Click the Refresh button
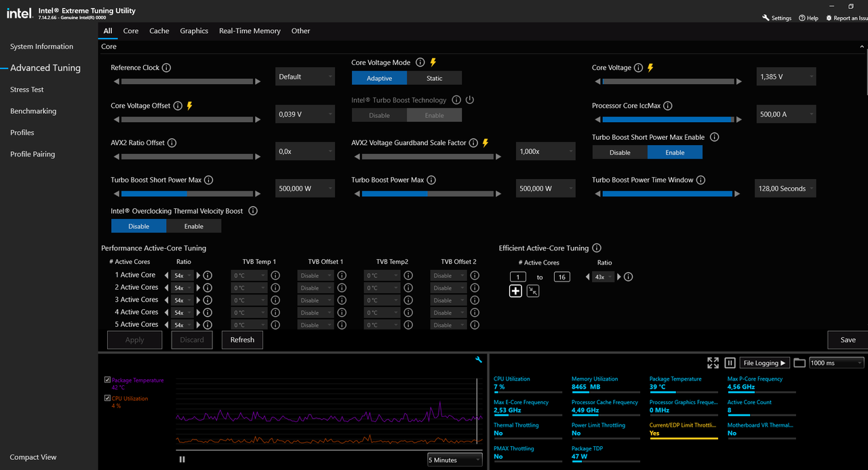This screenshot has height=470, width=868. click(x=242, y=340)
